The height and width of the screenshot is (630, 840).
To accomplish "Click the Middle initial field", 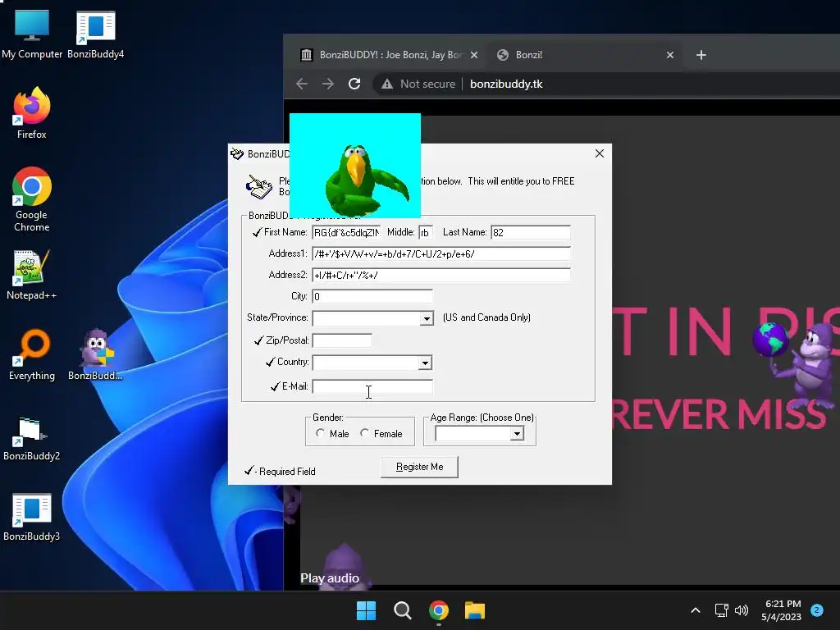I will (426, 232).
